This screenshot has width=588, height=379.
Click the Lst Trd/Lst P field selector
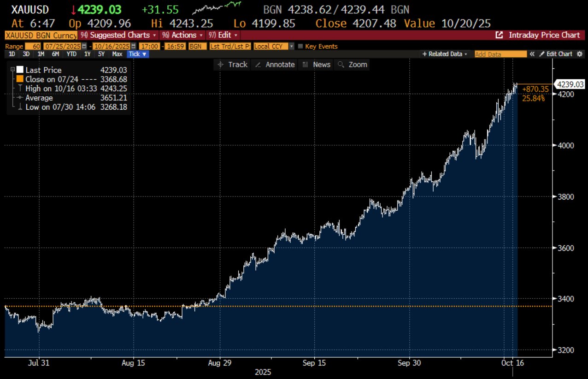[x=230, y=46]
